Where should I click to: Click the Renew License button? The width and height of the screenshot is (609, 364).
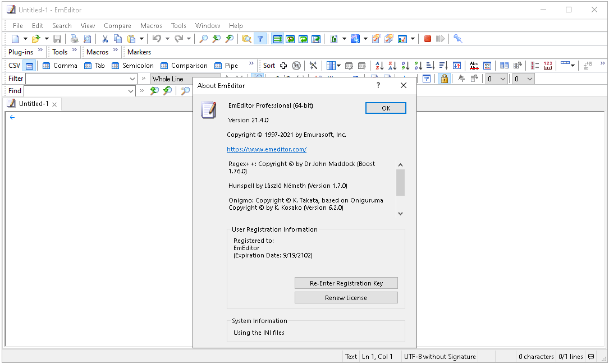click(x=346, y=298)
